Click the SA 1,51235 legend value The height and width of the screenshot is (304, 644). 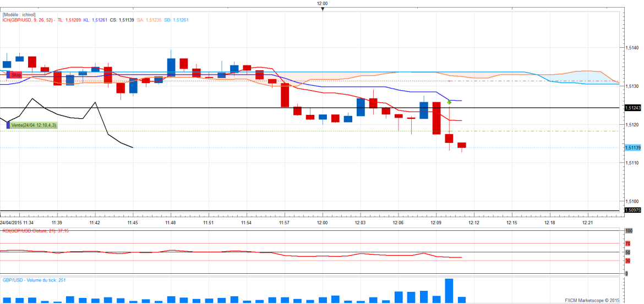click(149, 20)
